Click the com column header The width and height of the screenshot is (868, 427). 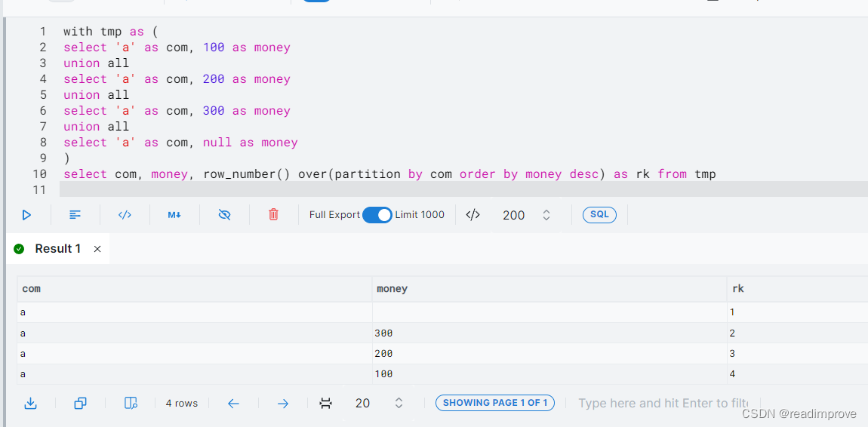pos(194,289)
